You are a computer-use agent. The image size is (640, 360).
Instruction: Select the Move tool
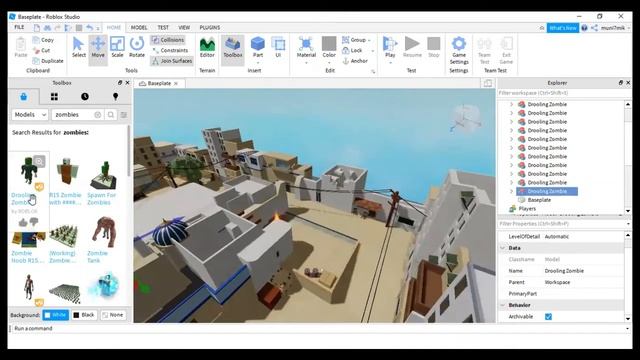pos(98,47)
